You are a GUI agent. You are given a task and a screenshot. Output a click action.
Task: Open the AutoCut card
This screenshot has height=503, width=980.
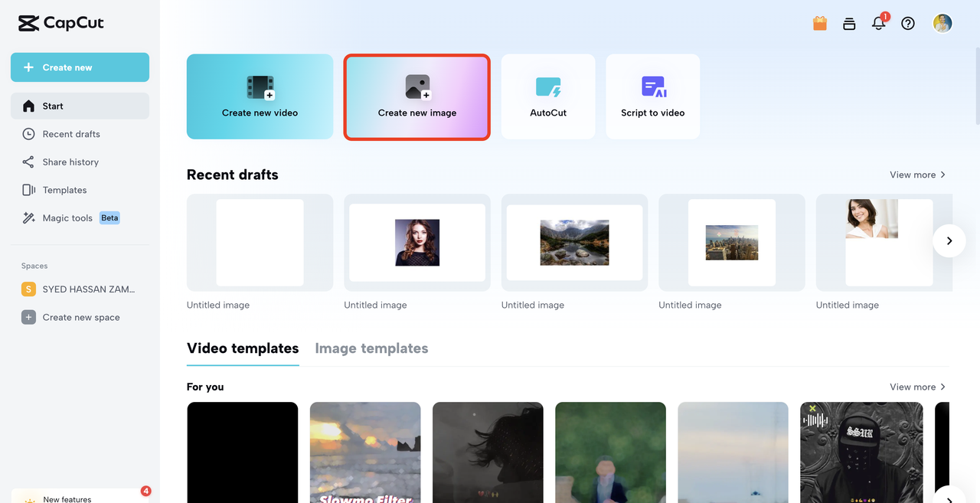click(548, 96)
